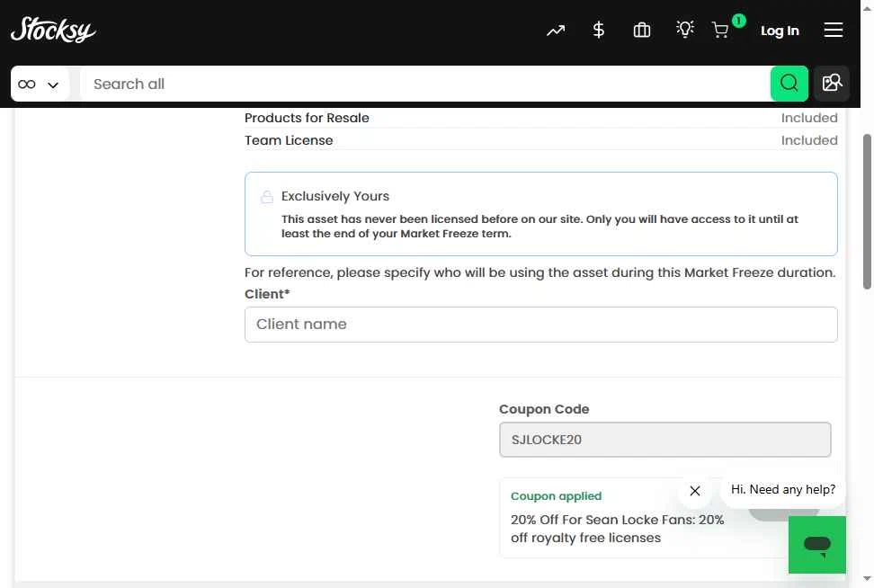The width and height of the screenshot is (874, 588).
Task: Click the 'Team License' row text
Action: (x=289, y=140)
